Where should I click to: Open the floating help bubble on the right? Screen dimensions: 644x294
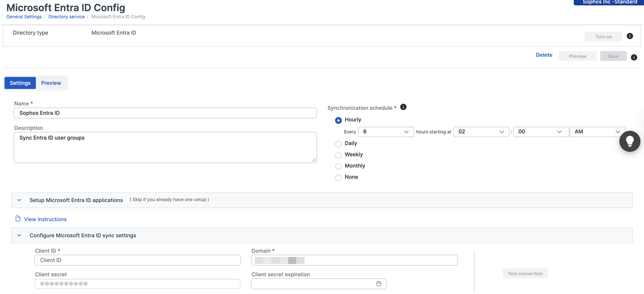coord(629,141)
